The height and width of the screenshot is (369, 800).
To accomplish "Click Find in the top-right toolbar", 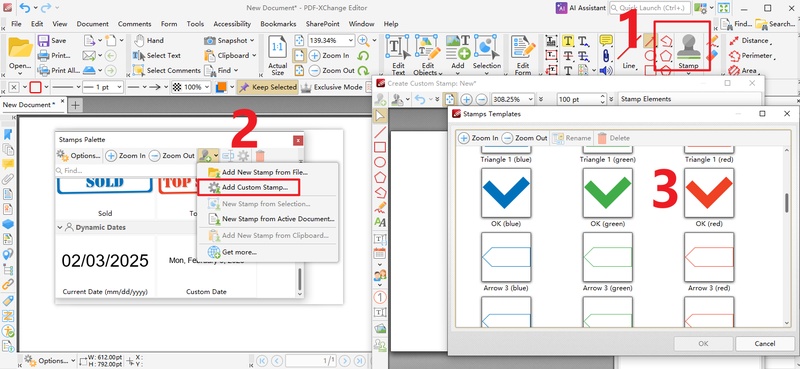I will [737, 24].
